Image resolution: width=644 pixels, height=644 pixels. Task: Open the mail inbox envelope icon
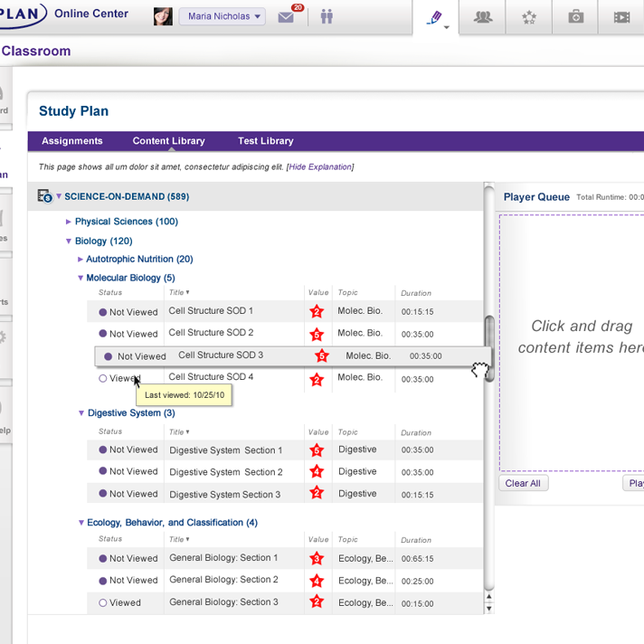point(287,17)
